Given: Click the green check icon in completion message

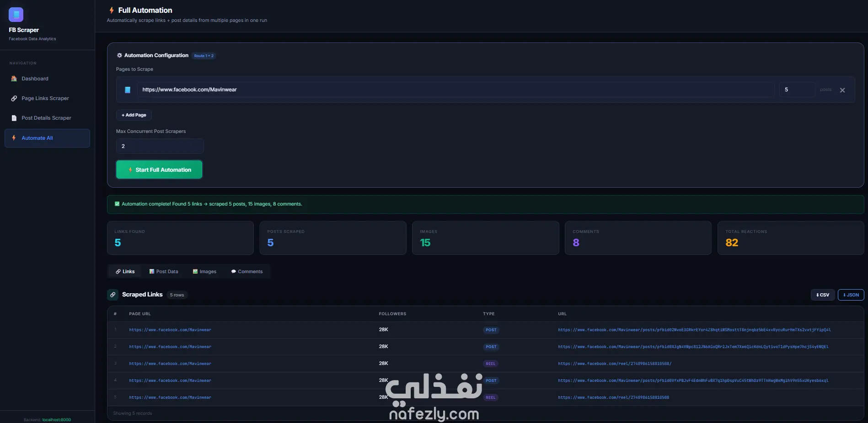Looking at the screenshot, I should coord(117,204).
